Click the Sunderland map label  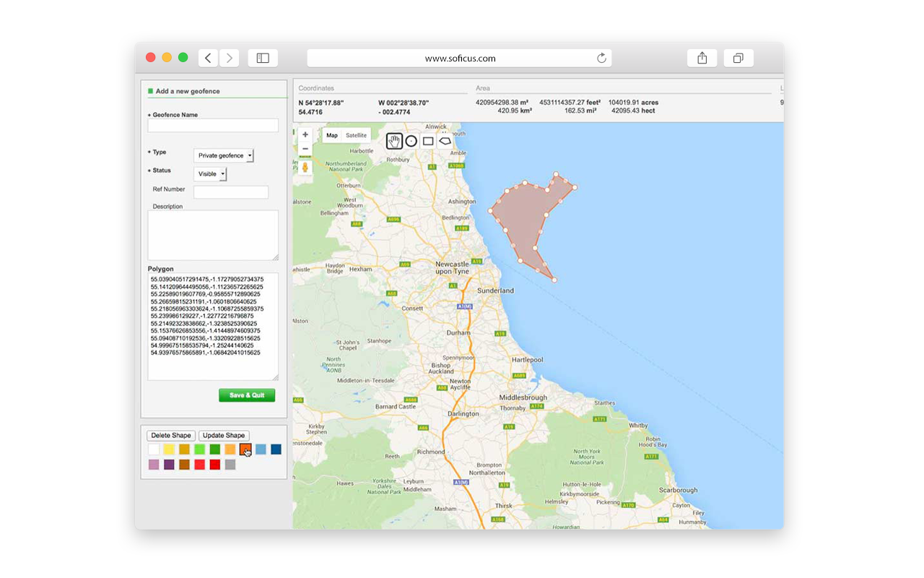point(497,290)
